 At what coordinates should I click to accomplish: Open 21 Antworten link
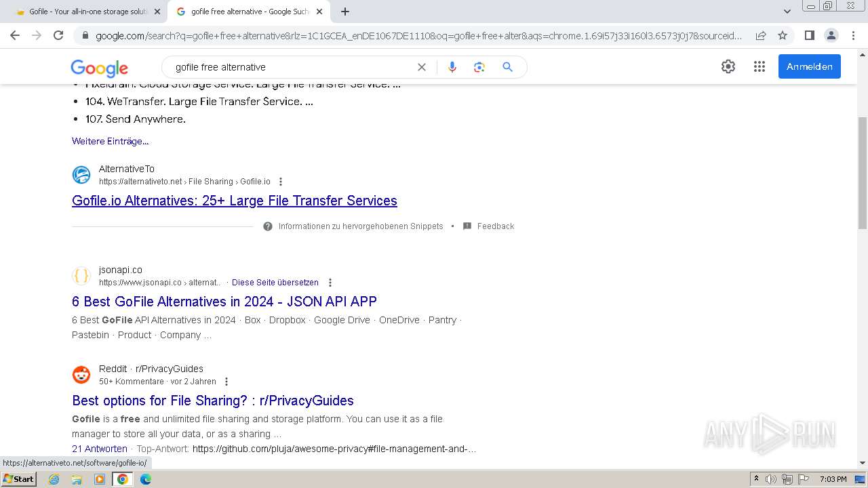point(100,449)
